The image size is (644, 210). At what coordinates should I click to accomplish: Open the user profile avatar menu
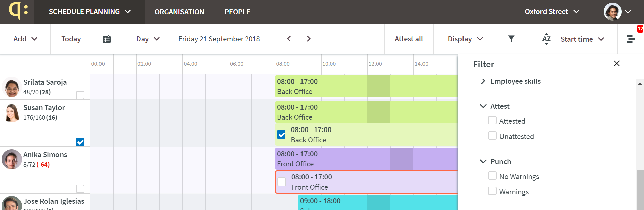tap(612, 12)
